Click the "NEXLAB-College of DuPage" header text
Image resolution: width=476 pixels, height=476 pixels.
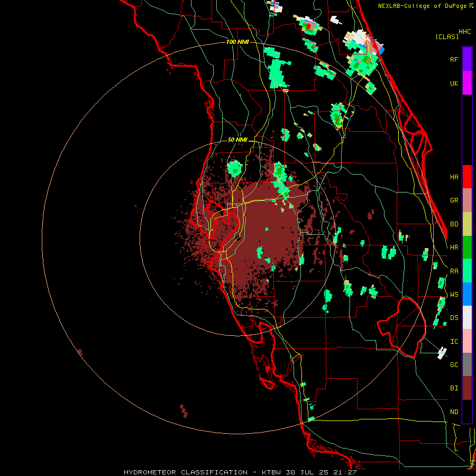(x=422, y=6)
